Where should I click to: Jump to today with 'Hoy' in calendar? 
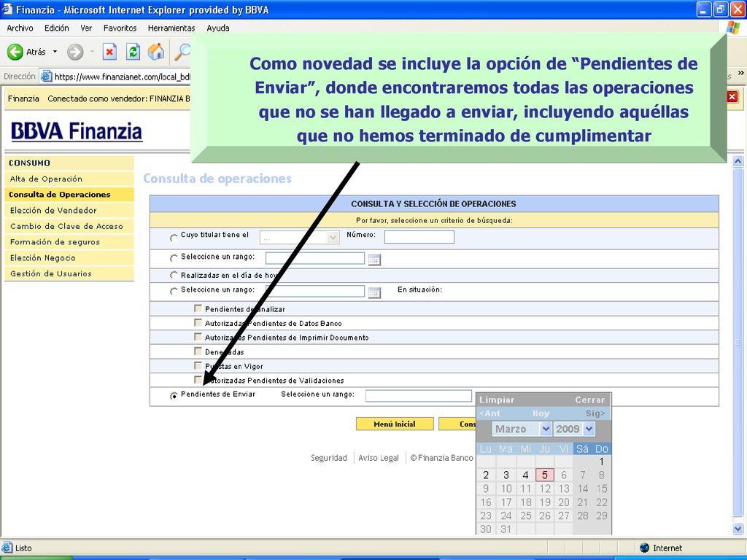pyautogui.click(x=541, y=413)
